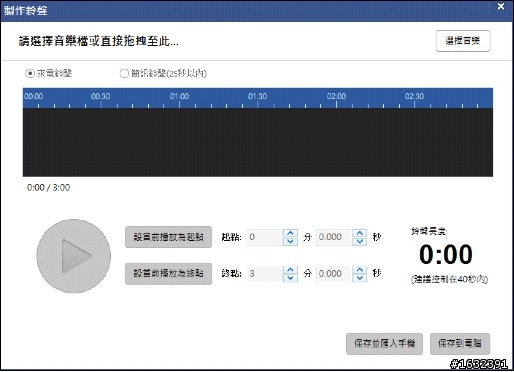
Task: Focus the end point seconds field
Action: click(334, 274)
